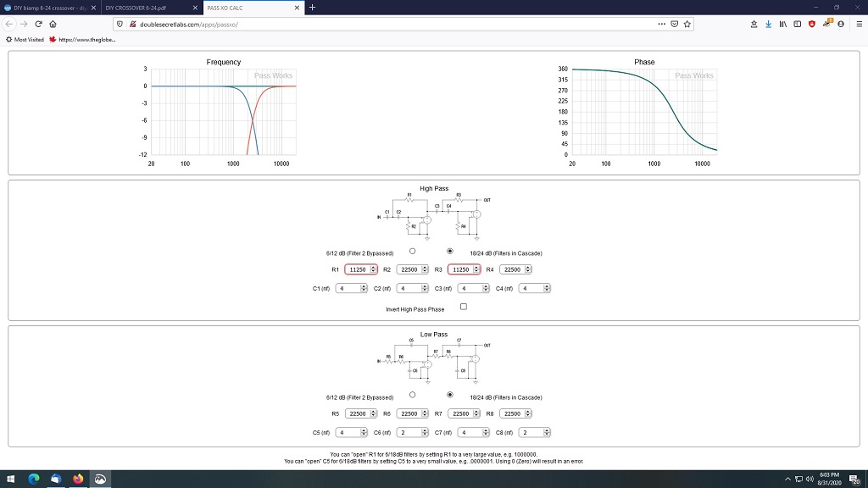Open the Windows Start menu
Image resolution: width=868 pixels, height=488 pixels.
(10, 480)
